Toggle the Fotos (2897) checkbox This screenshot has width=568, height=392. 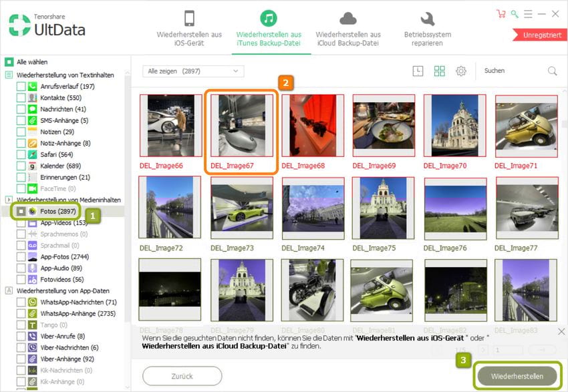point(21,212)
